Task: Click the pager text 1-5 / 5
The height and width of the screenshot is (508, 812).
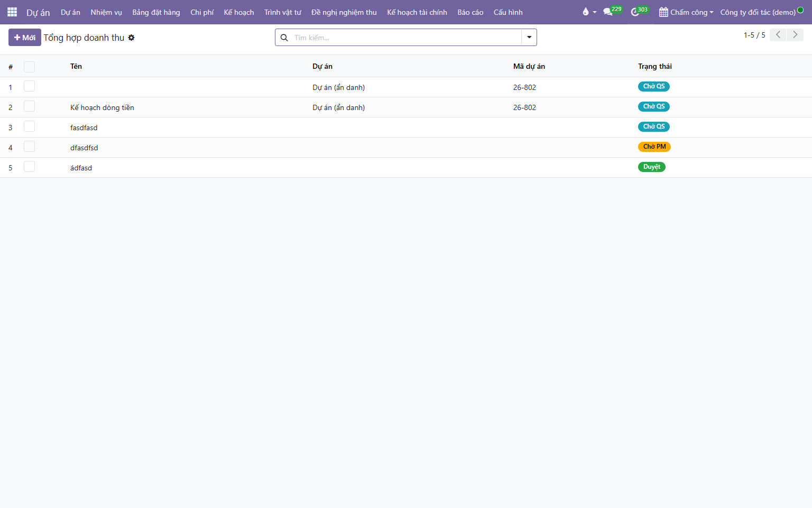Action: (x=754, y=35)
